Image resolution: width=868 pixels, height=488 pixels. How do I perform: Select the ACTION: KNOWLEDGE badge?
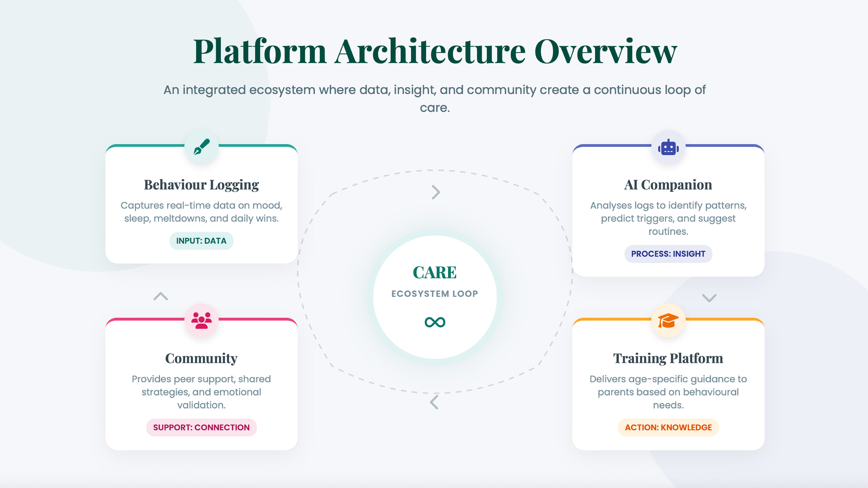click(x=668, y=427)
